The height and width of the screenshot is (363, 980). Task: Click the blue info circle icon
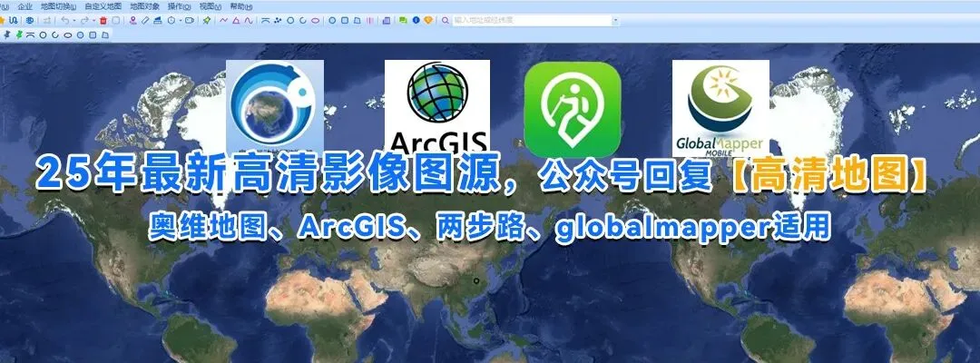click(x=416, y=20)
